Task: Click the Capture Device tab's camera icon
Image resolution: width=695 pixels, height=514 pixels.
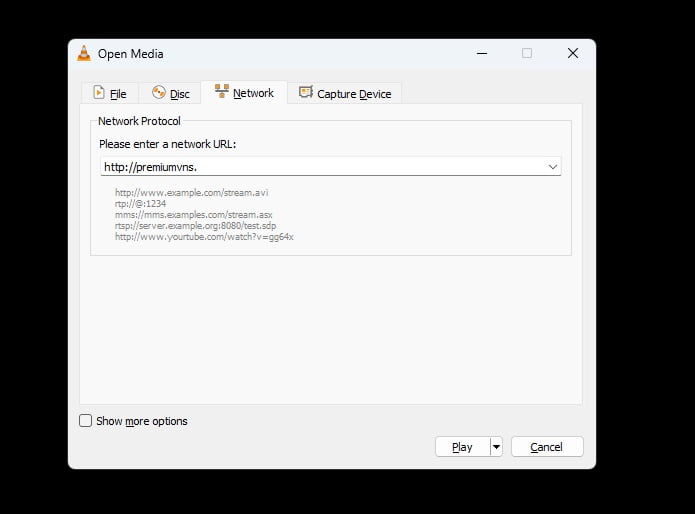Action: [x=306, y=93]
